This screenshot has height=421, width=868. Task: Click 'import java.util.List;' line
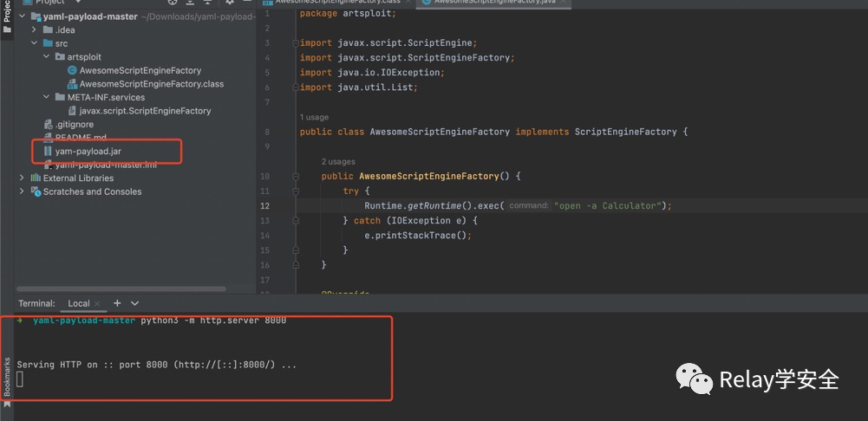[359, 87]
